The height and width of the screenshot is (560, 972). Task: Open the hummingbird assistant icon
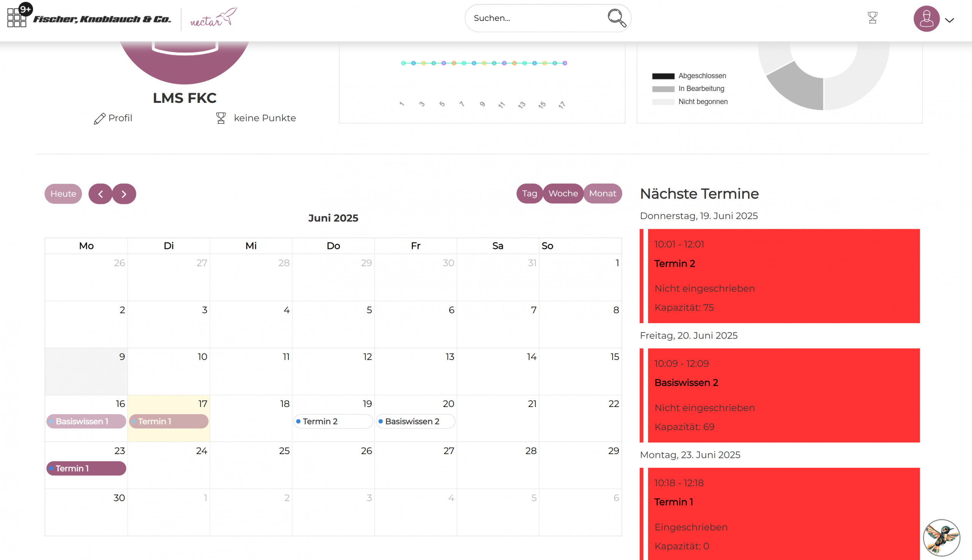[941, 537]
